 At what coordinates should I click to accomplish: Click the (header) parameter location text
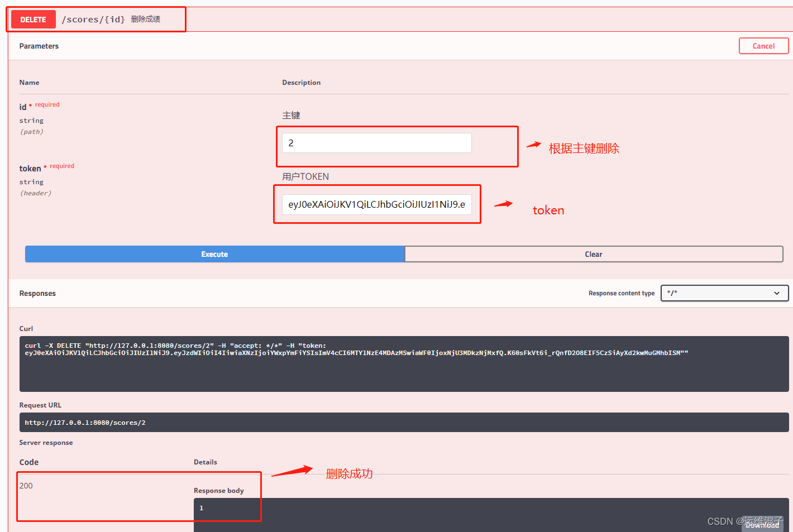(36, 193)
